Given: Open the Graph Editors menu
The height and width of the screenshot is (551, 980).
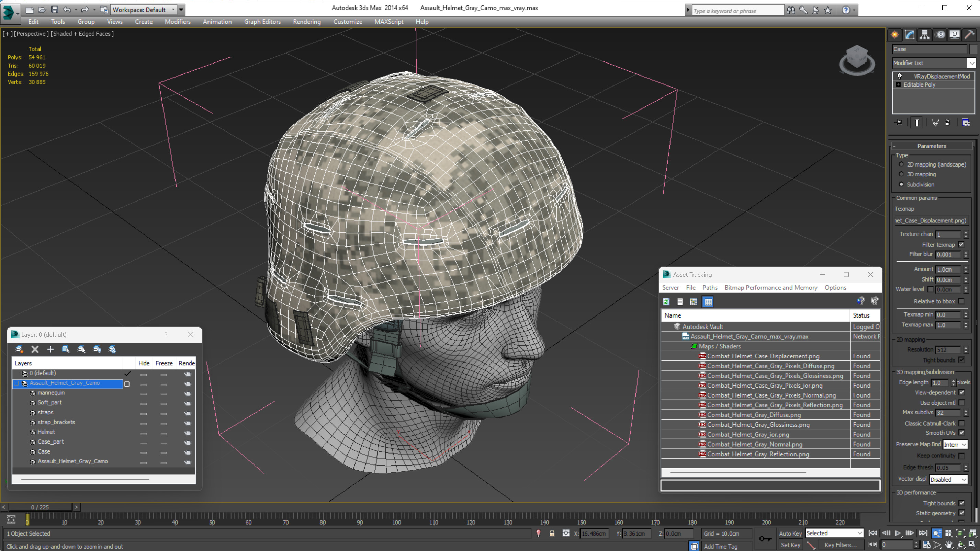Looking at the screenshot, I should point(262,22).
